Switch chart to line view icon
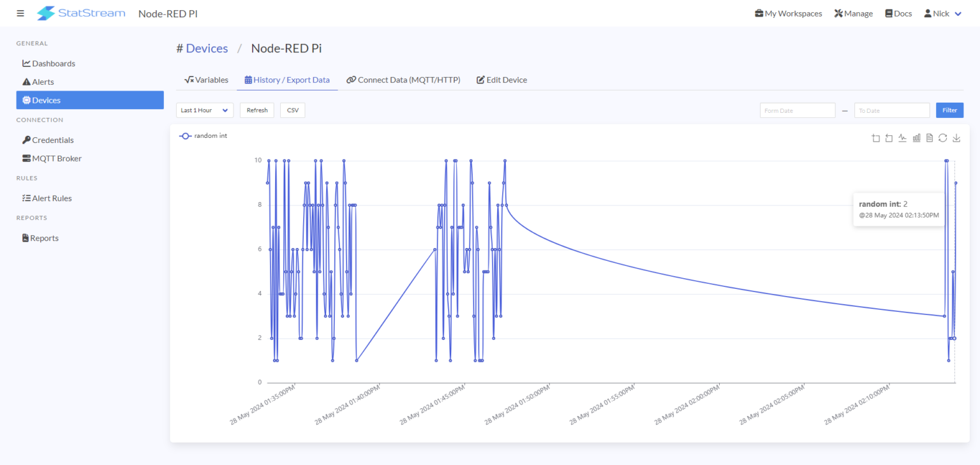The image size is (980, 465). pyautogui.click(x=902, y=138)
